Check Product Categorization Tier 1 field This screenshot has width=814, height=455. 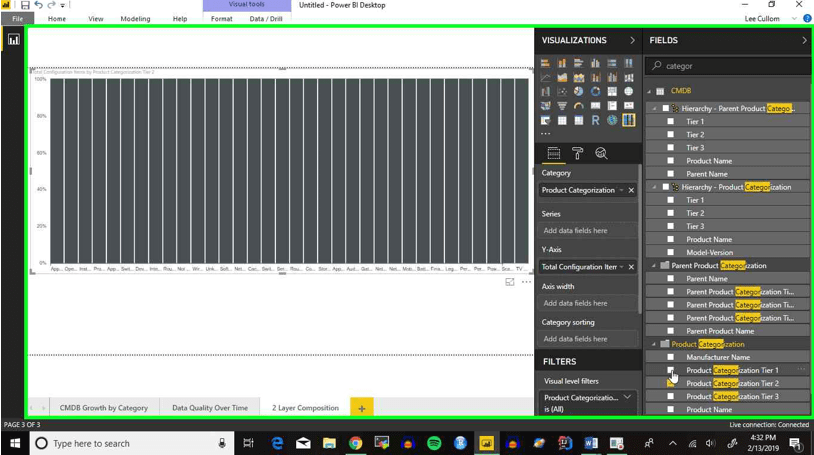(x=670, y=370)
